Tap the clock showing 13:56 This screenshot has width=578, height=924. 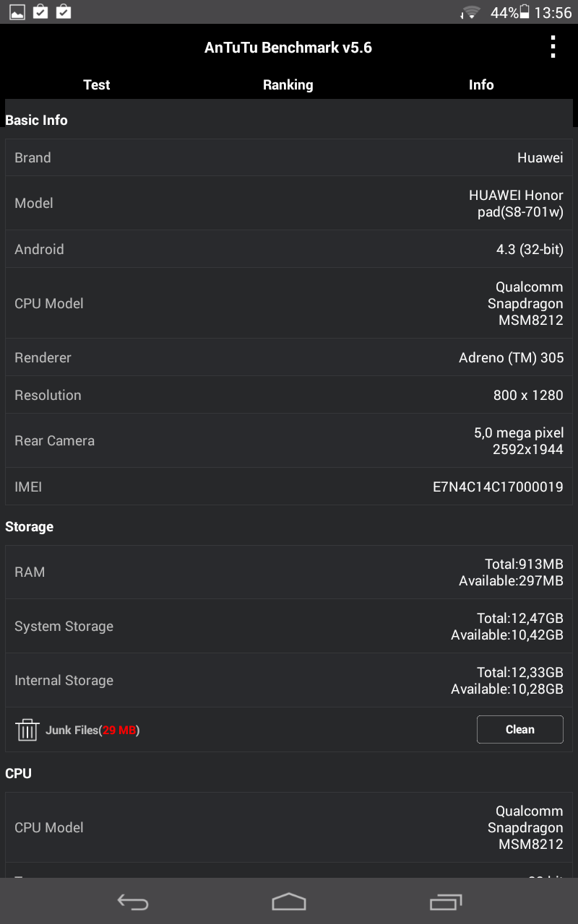click(553, 12)
